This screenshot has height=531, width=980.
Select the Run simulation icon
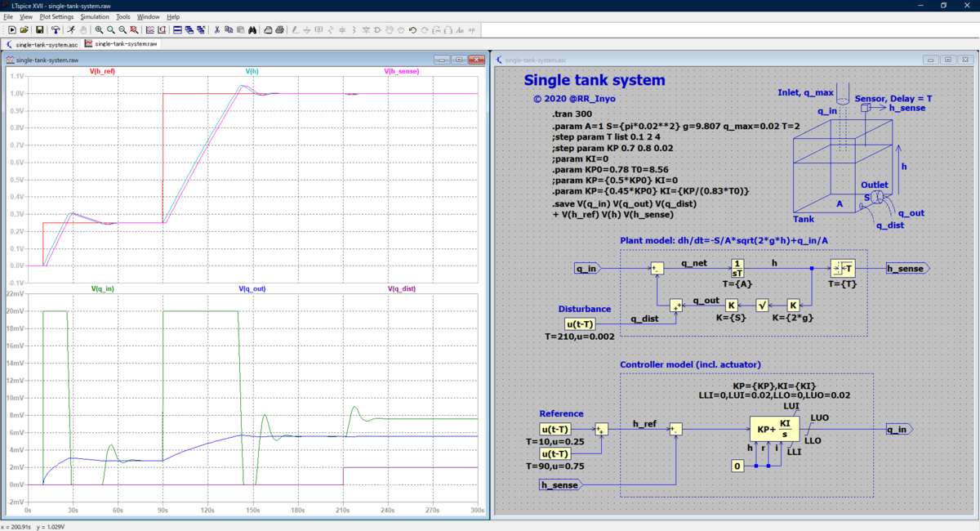(x=72, y=30)
